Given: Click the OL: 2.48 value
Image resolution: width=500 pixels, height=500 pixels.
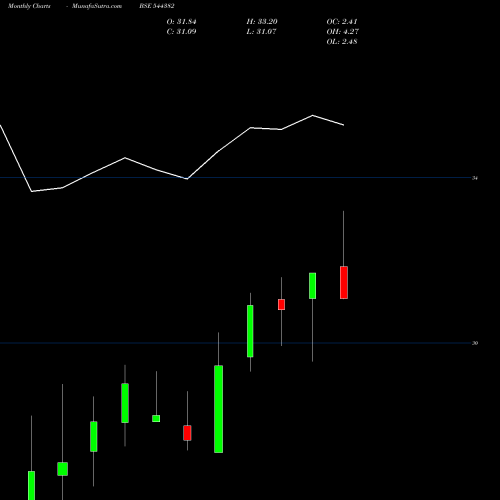Looking at the screenshot, I should click(342, 42).
